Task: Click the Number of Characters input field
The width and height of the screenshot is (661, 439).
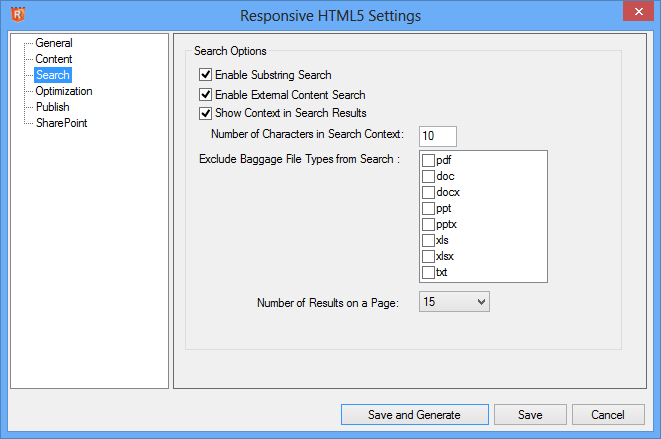Action: tap(437, 135)
